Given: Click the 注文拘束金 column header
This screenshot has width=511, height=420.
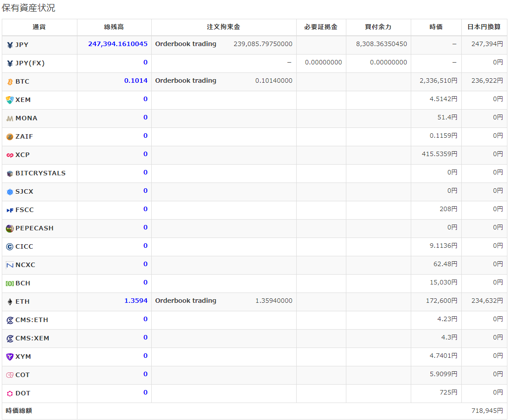Looking at the screenshot, I should click(224, 27).
